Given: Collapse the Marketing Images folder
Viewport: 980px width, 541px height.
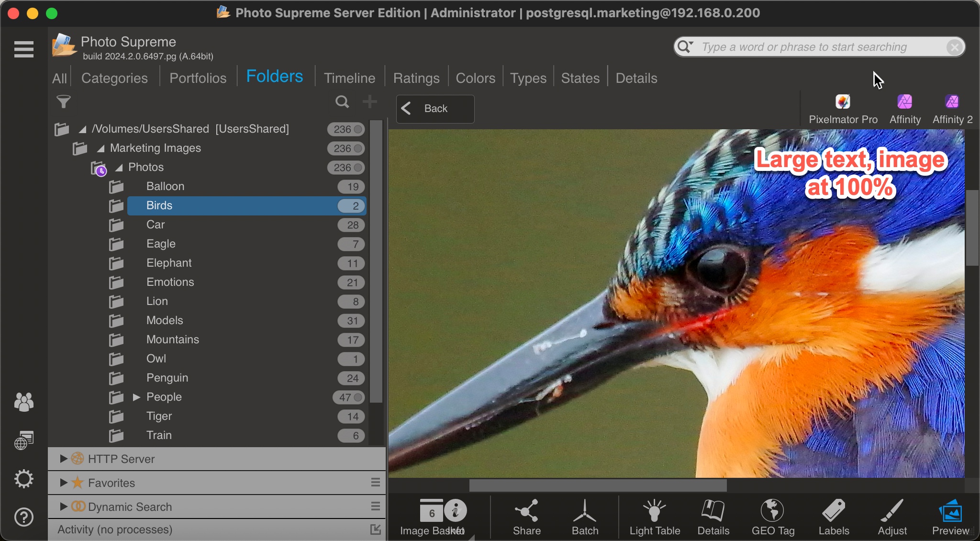Looking at the screenshot, I should 100,148.
